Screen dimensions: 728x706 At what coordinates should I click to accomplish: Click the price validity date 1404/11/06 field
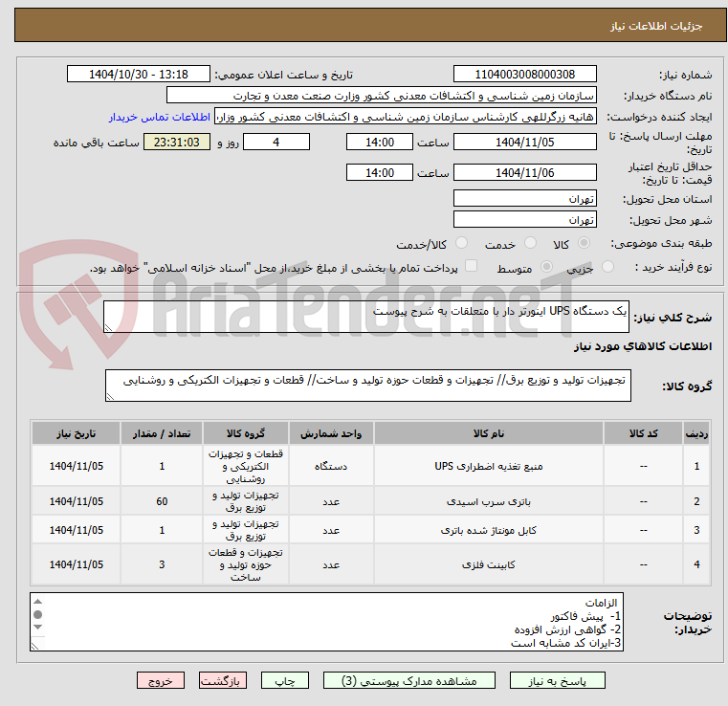point(524,172)
